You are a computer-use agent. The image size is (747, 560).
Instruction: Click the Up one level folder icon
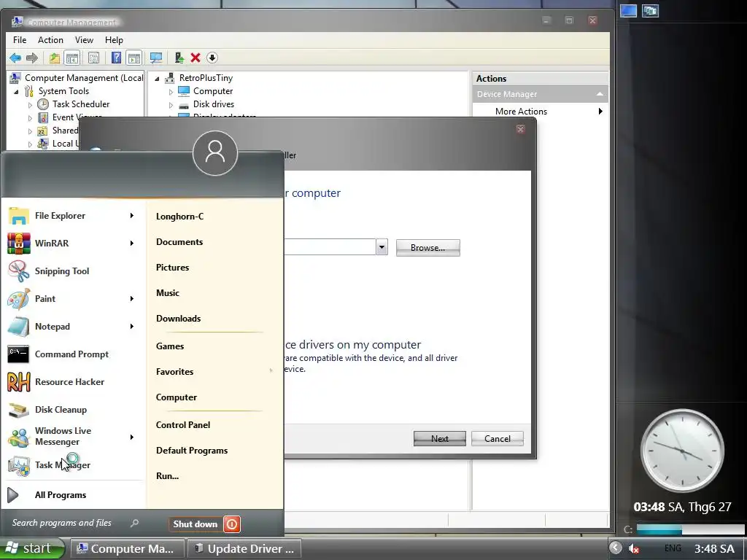coord(54,58)
